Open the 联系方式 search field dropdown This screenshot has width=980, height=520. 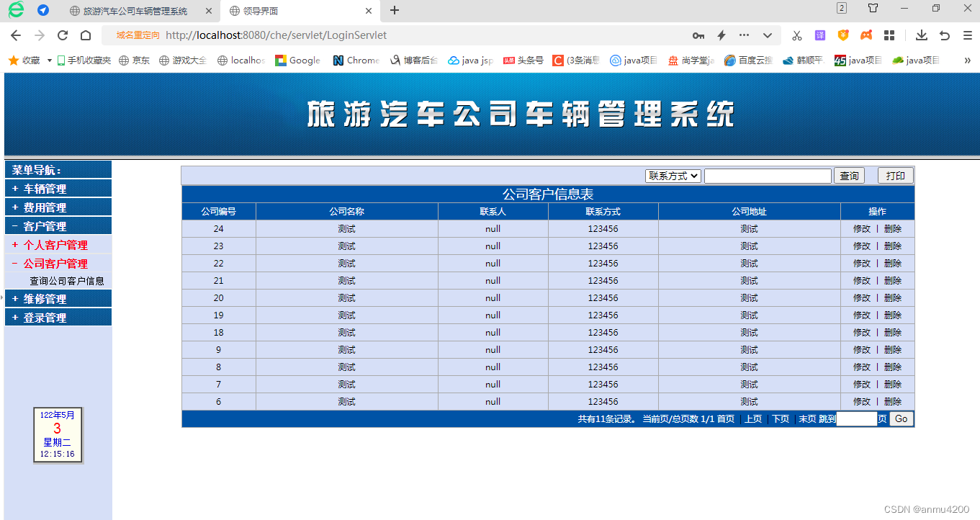(673, 176)
